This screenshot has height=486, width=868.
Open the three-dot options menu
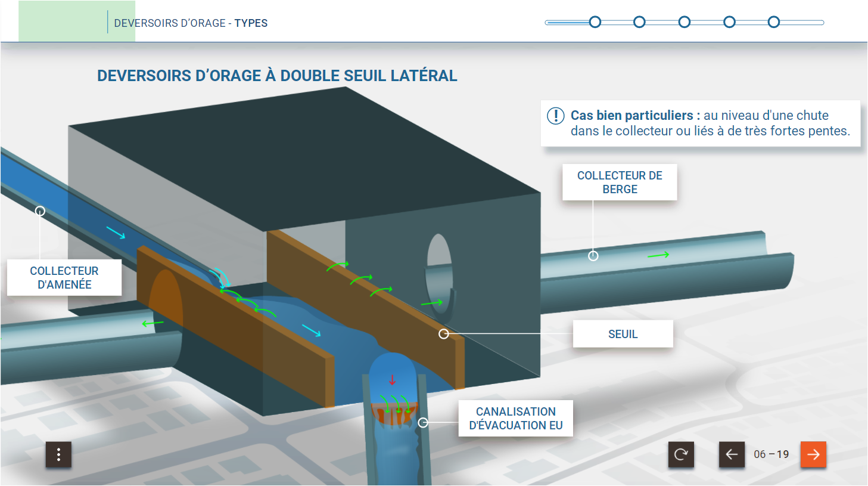point(58,455)
